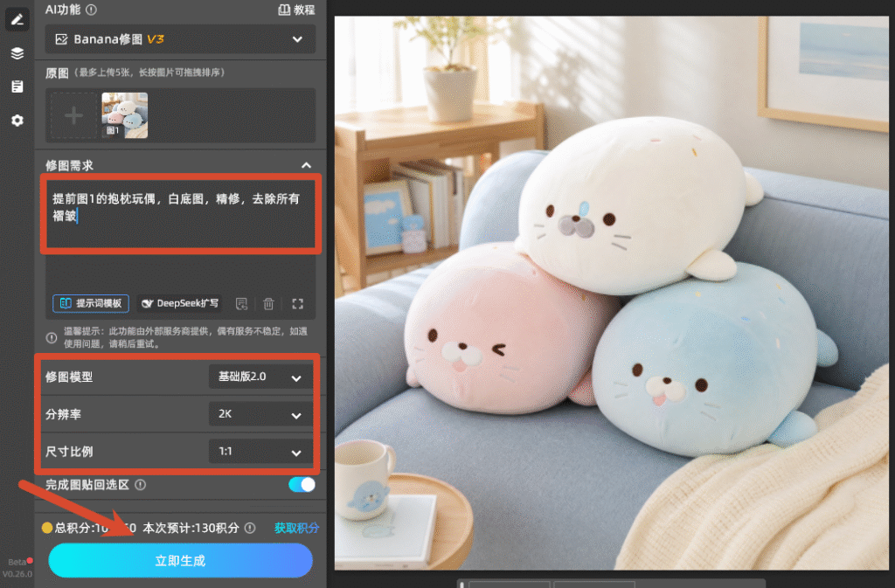Open the 提示词模板 prompt templates
This screenshot has height=588, width=895.
tap(91, 303)
